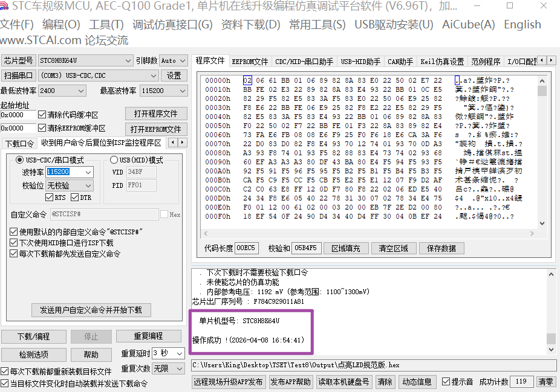Toggle 清除代码缓冲区 checkbox
Viewport: 560px width, 392px height.
pos(42,115)
